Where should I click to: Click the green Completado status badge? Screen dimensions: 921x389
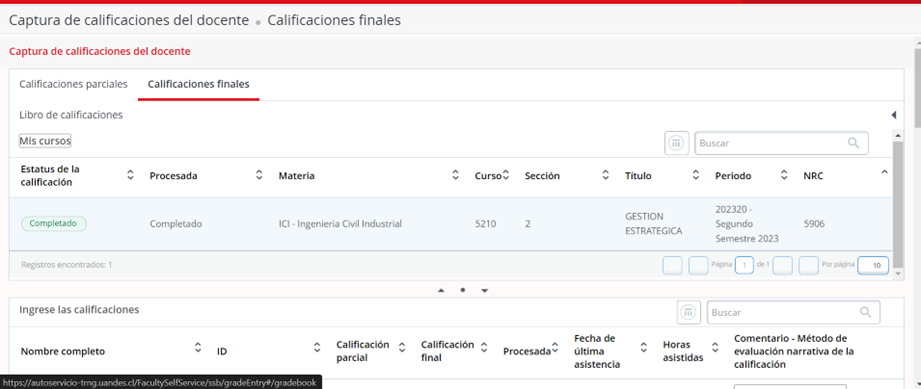54,223
